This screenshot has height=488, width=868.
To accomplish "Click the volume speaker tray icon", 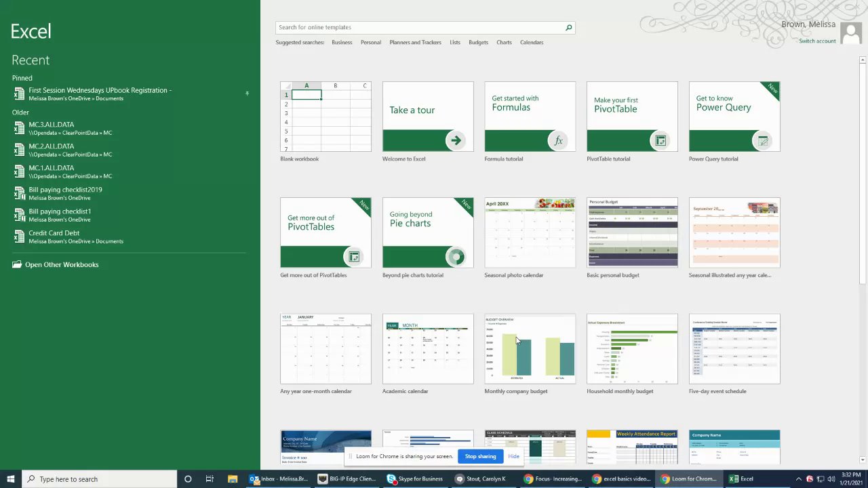I will click(831, 479).
